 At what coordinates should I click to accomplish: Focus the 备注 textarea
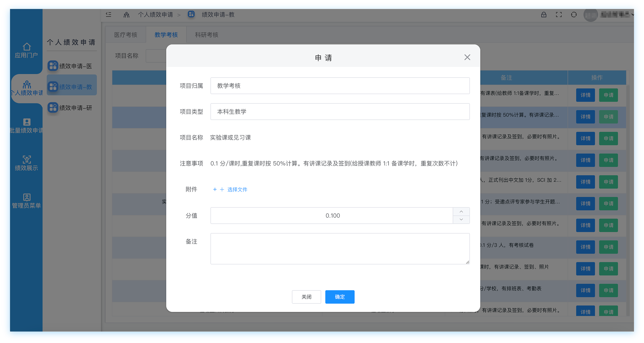(x=340, y=249)
